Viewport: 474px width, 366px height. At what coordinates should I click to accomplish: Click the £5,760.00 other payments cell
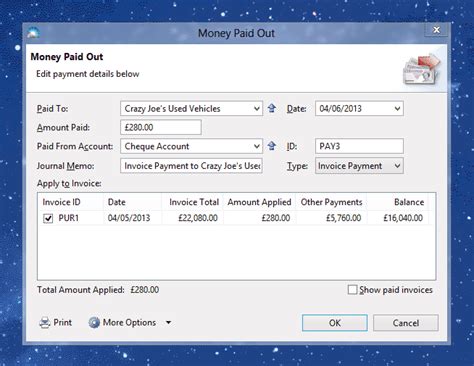click(x=343, y=218)
